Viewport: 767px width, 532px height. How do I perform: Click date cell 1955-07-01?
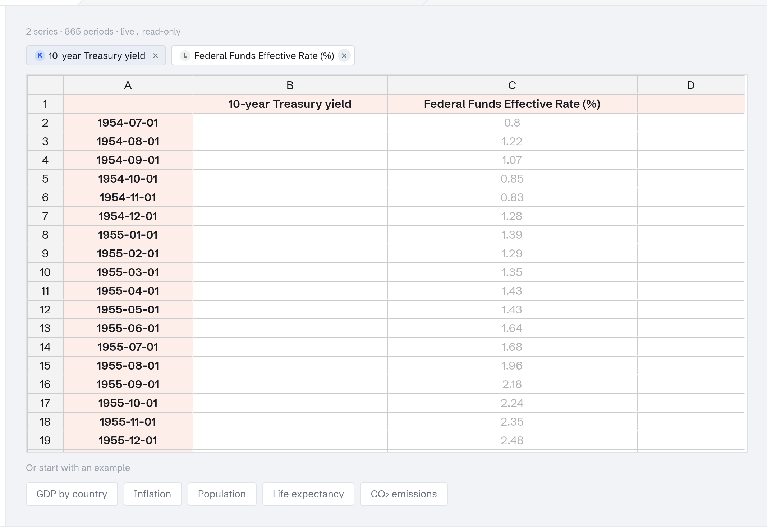tap(128, 347)
